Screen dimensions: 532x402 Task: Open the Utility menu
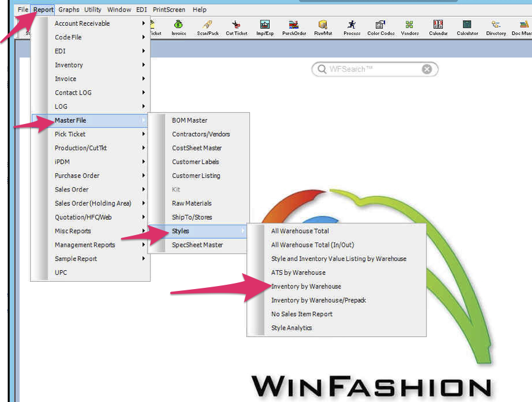tap(93, 9)
